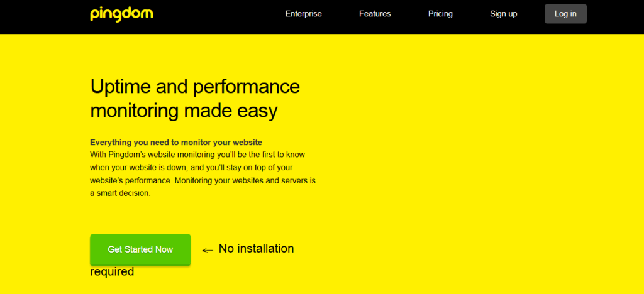Click the 'monitoring made easy' headline line

click(184, 111)
